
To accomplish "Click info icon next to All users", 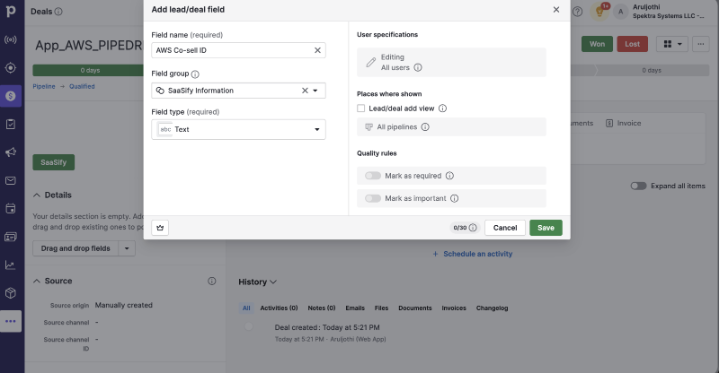I will coord(418,68).
